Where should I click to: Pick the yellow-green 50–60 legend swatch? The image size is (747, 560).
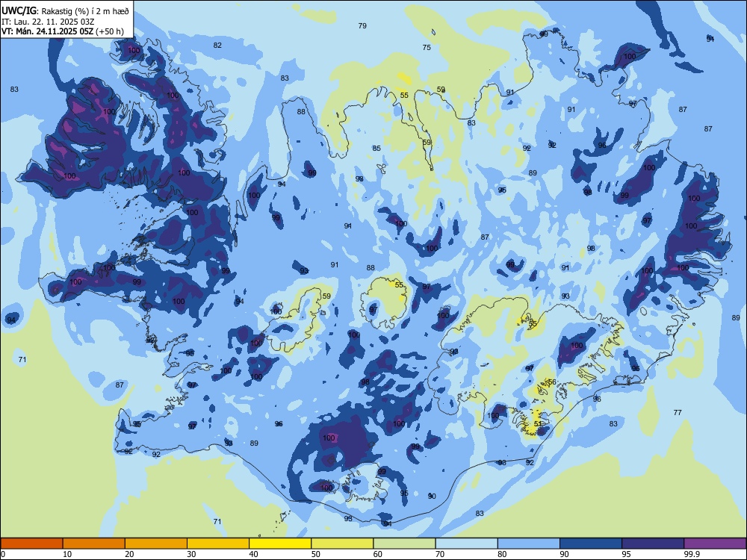[342, 544]
